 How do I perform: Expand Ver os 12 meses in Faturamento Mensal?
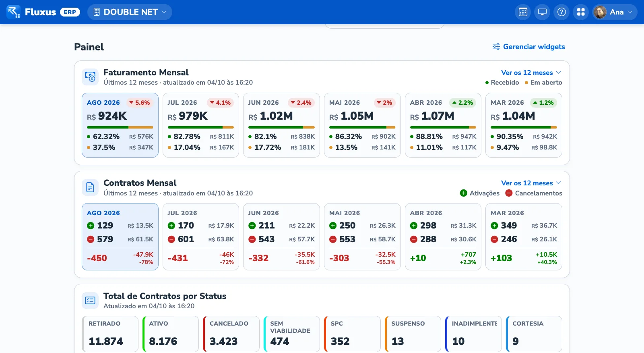[531, 73]
